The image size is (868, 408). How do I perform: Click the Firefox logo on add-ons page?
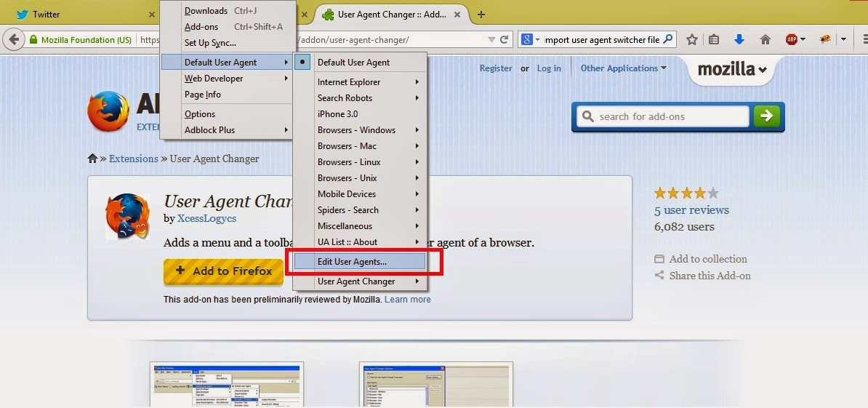point(108,111)
